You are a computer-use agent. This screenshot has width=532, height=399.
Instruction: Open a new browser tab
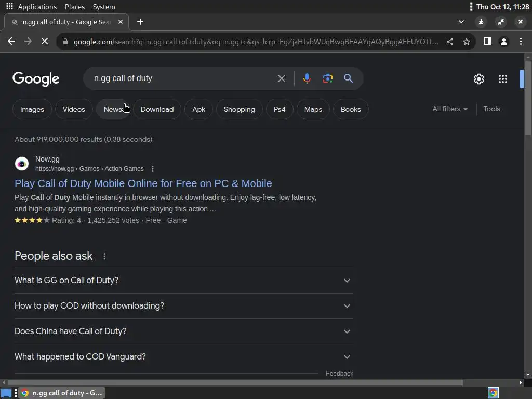click(x=140, y=22)
